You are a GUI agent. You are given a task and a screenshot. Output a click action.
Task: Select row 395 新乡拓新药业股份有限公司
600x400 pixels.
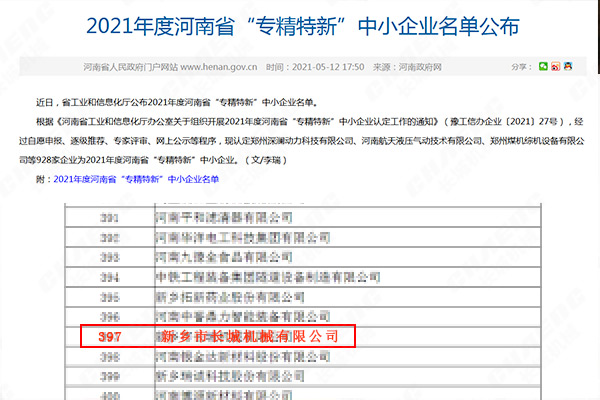tap(230, 297)
